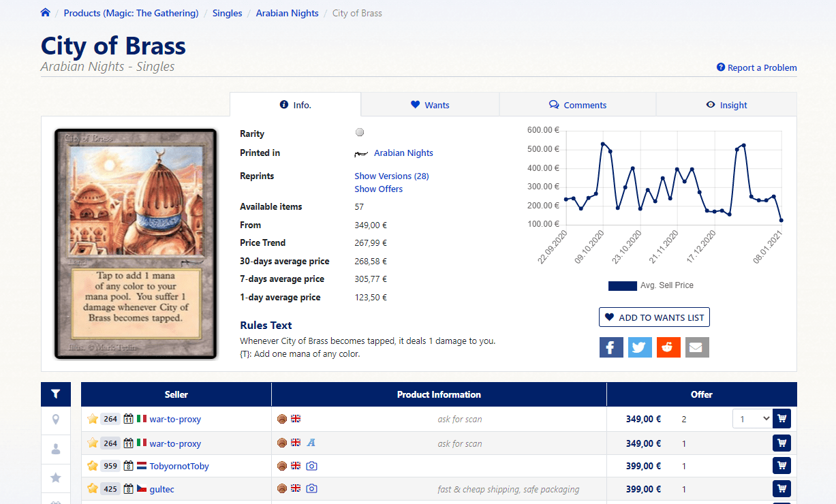The image size is (836, 504).
Task: Go to the Singles breadcrumb
Action: pyautogui.click(x=228, y=13)
